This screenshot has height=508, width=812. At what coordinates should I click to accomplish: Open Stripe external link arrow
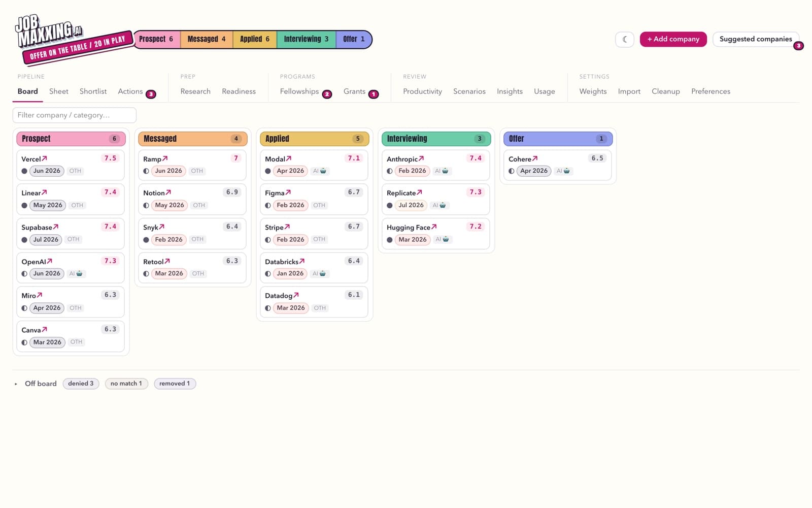click(x=287, y=227)
